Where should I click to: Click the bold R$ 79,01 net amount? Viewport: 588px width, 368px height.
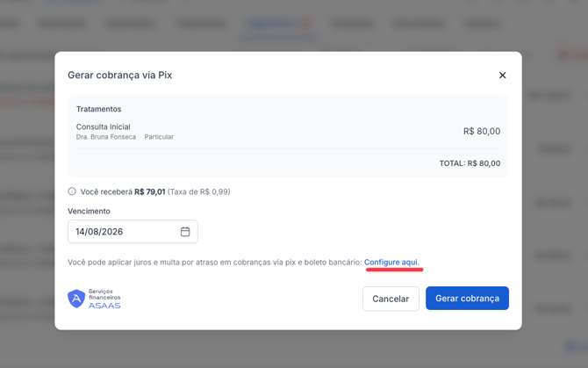tap(149, 191)
